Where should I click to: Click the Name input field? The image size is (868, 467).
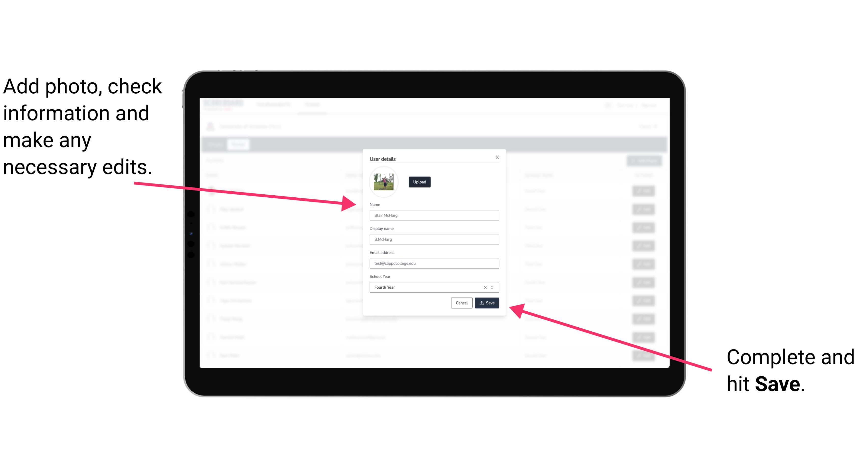point(434,216)
